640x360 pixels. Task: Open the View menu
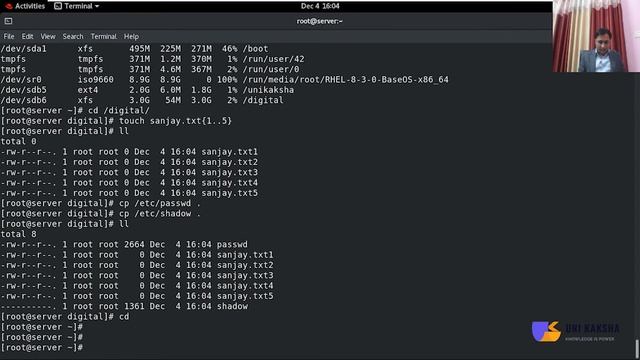click(x=48, y=36)
